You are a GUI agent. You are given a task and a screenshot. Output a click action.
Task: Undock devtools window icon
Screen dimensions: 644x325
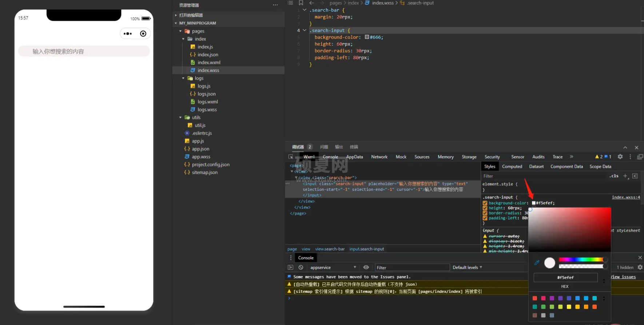coord(640,157)
